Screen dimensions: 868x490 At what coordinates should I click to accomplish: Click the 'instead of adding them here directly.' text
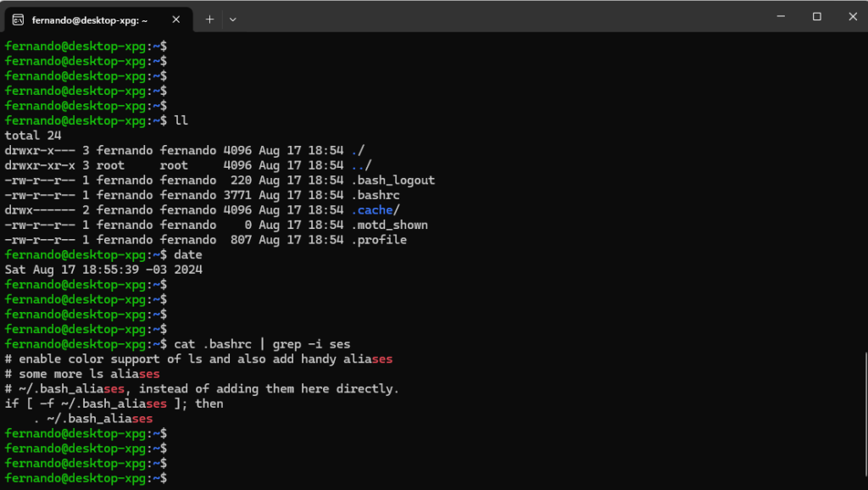coord(269,389)
